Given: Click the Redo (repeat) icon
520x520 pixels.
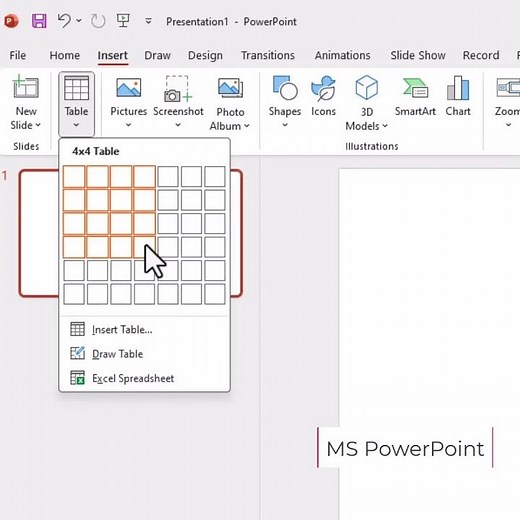Looking at the screenshot, I should (x=98, y=21).
